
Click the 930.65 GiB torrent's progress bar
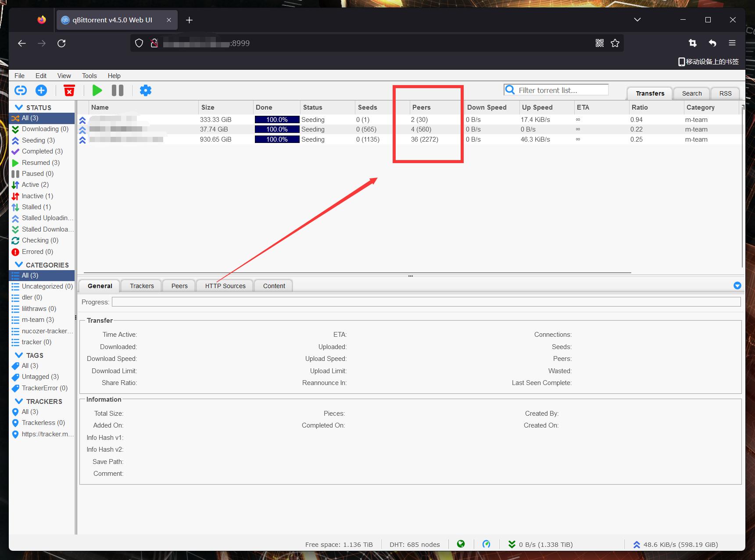point(277,139)
